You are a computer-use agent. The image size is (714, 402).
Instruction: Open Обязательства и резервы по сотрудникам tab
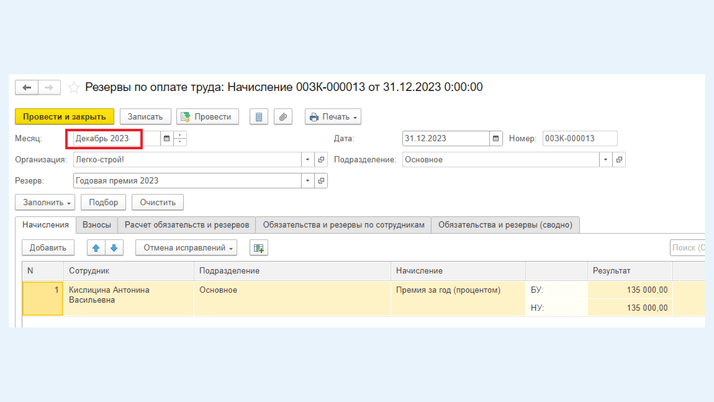click(343, 225)
